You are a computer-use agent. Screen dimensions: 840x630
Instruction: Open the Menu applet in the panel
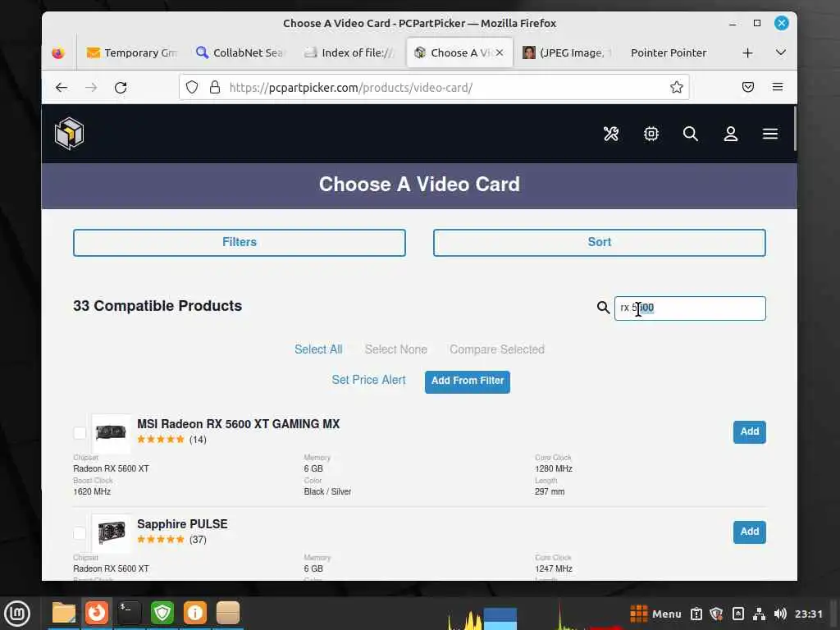655,614
